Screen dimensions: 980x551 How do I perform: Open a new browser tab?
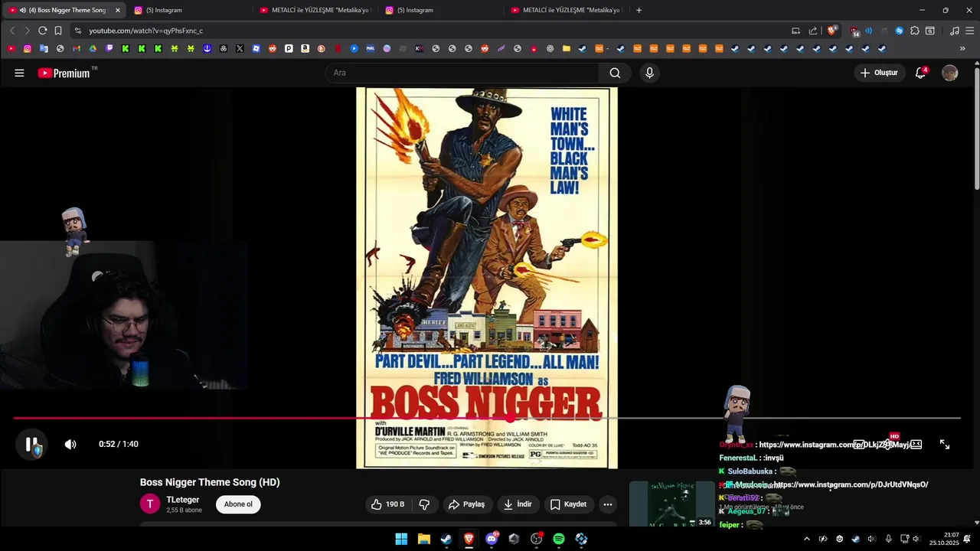click(639, 10)
